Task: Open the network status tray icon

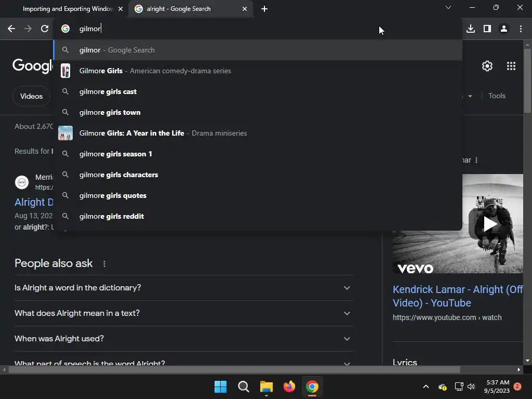Action: click(459, 387)
